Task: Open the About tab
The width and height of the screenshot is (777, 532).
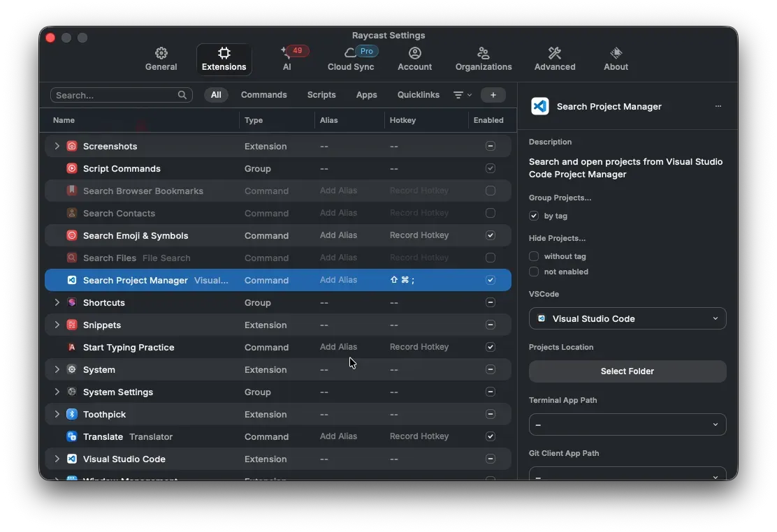Action: [x=616, y=59]
